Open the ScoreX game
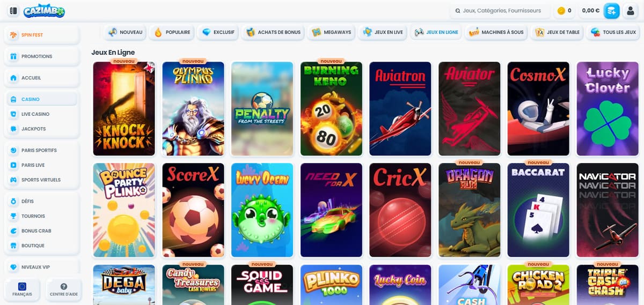 pyautogui.click(x=193, y=210)
